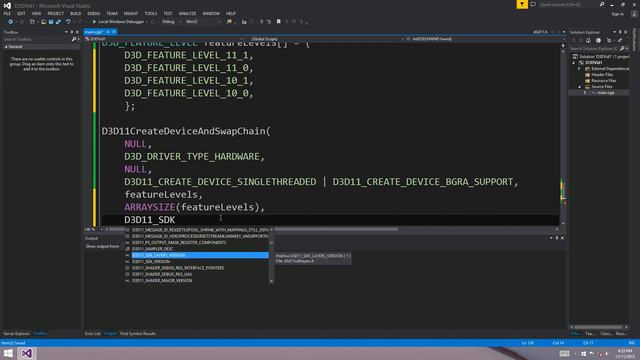Viewport: 640px width, 360px height.
Task: Select the Resource Files folder
Action: (x=604, y=81)
